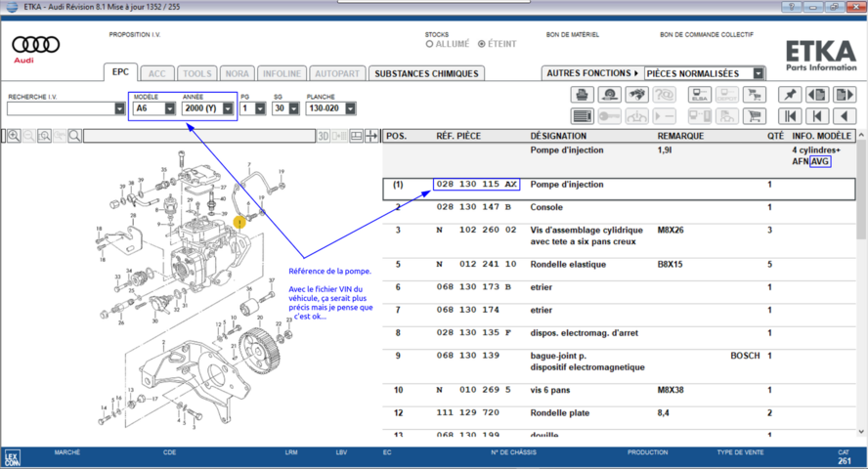Viewport: 868px width, 469px height.
Task: Open the SG 30 dropdown arrow
Action: tap(294, 109)
